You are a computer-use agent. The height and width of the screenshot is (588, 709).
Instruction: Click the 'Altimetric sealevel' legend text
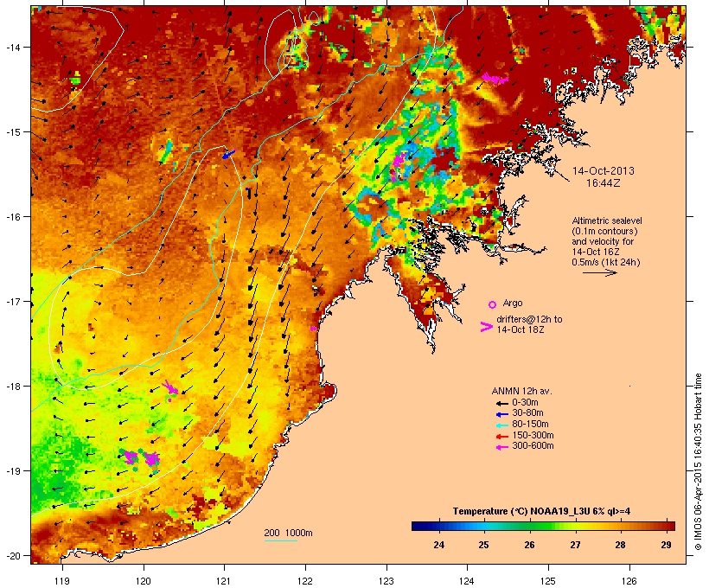(607, 220)
